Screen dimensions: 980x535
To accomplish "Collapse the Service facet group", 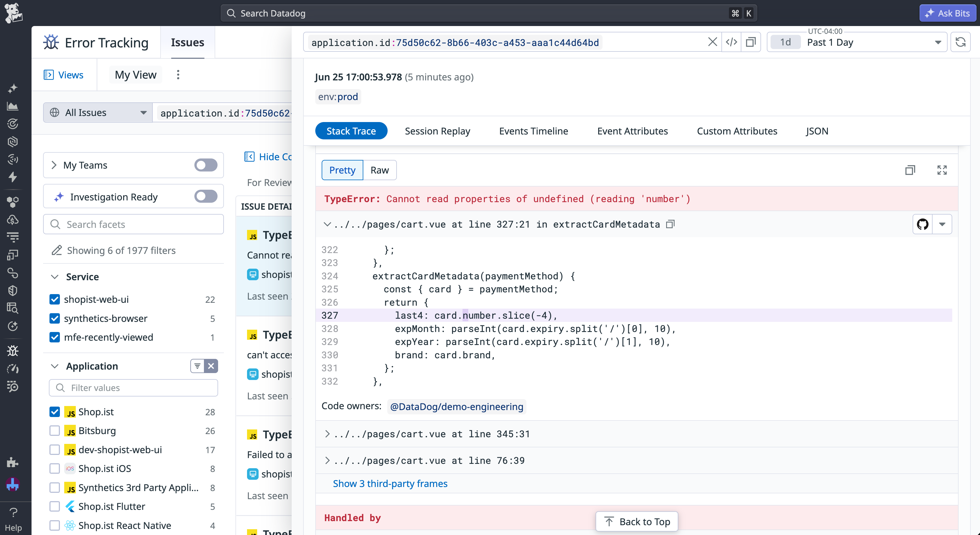I will click(x=55, y=277).
